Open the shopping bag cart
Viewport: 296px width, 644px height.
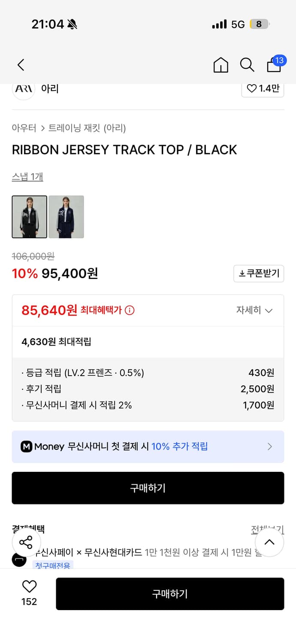[x=275, y=64]
